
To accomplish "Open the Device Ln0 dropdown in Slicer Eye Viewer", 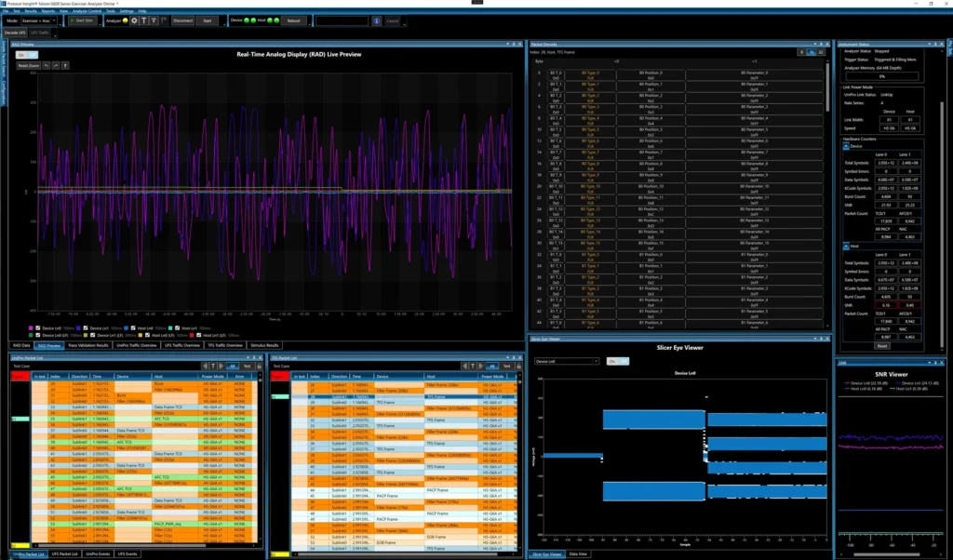I will 568,361.
